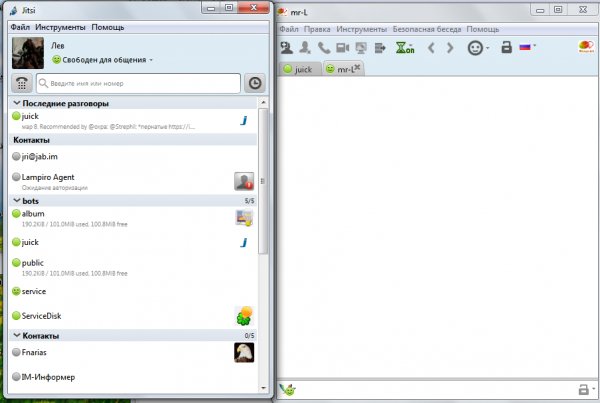The height and width of the screenshot is (403, 600).
Task: Open Безопасная беседа menu
Action: point(427,29)
